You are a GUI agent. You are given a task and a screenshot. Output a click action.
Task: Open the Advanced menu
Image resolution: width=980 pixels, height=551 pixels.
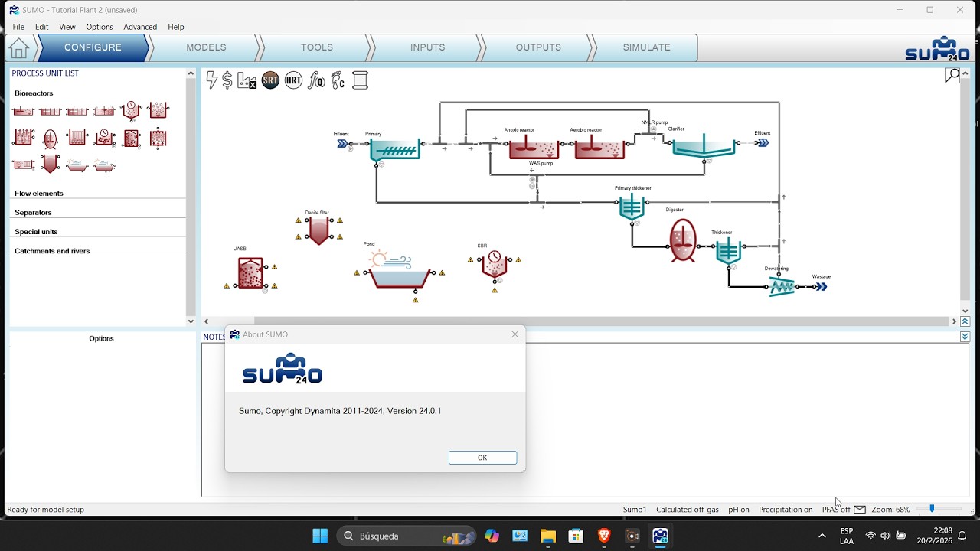[140, 27]
